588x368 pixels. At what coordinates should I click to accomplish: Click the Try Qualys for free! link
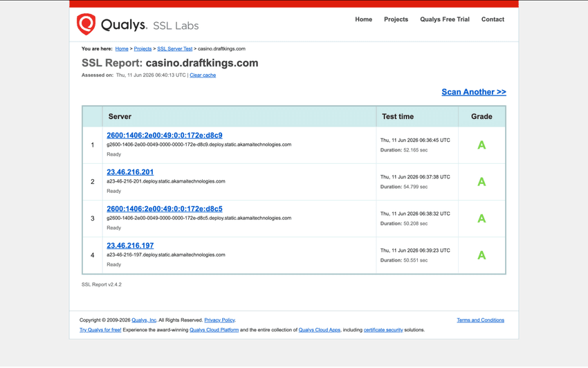point(100,330)
